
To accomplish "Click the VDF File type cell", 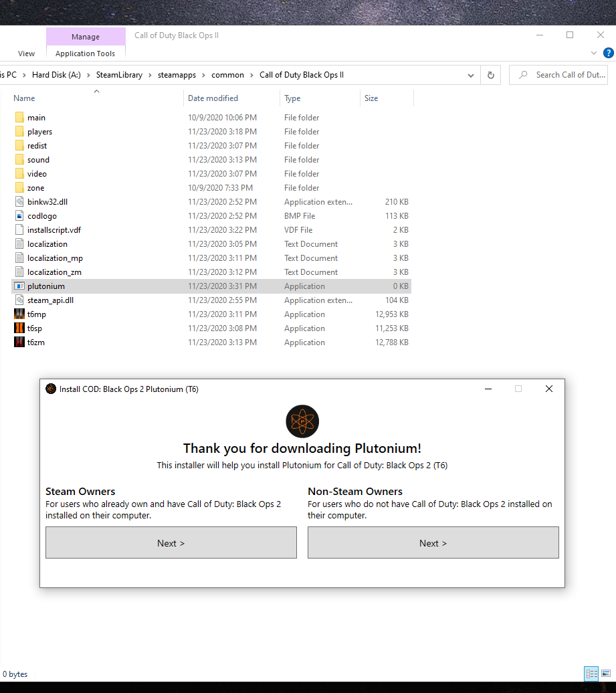I will click(x=298, y=230).
